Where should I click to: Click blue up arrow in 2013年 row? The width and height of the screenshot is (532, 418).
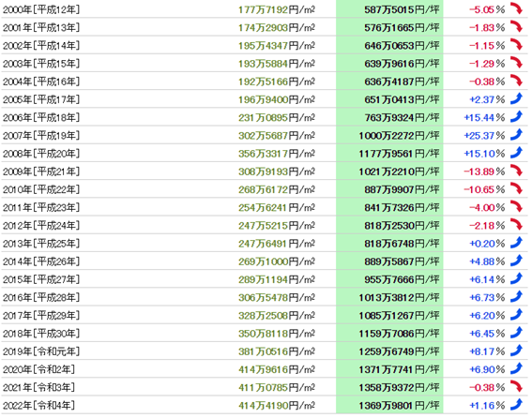(x=516, y=243)
